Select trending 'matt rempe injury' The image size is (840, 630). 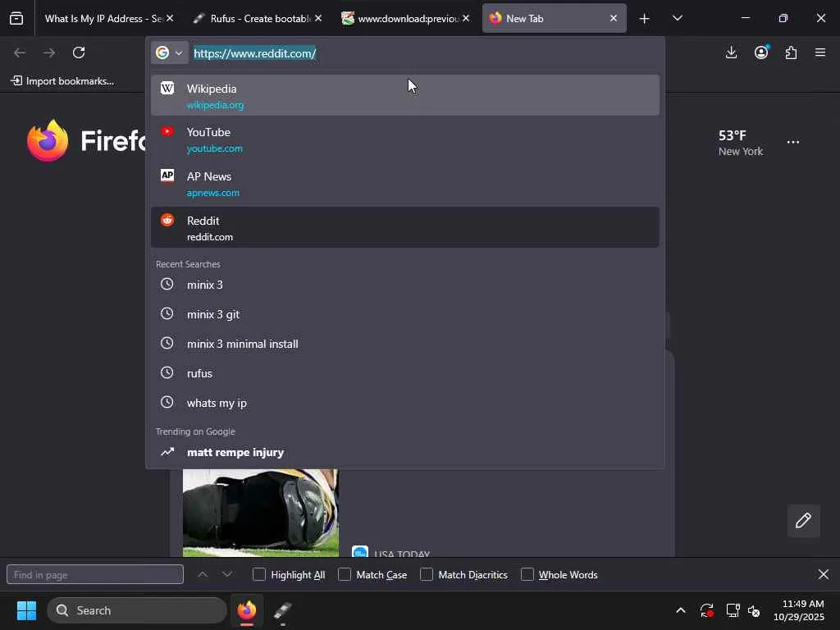pos(405,452)
